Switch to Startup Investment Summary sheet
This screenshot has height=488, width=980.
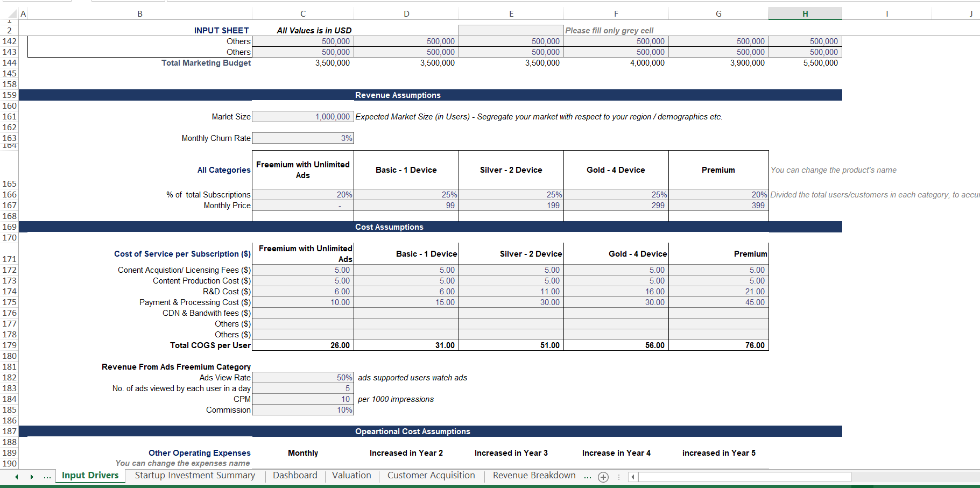[195, 476]
